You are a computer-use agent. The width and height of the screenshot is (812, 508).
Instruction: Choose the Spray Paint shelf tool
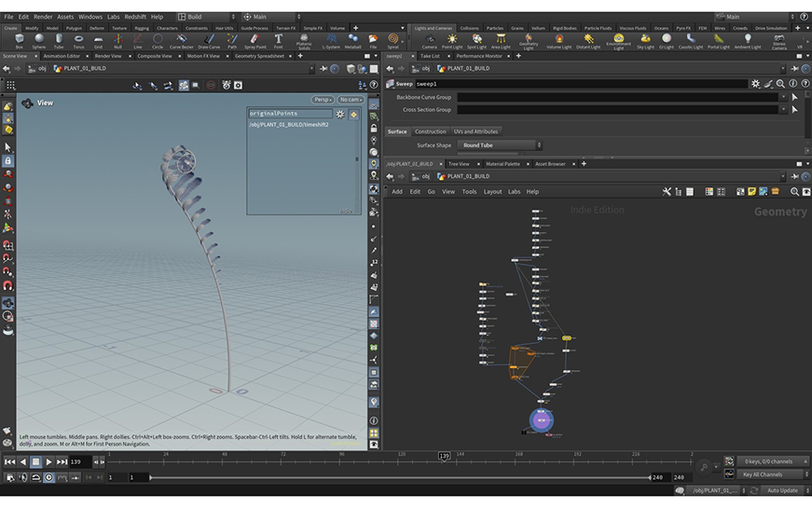point(255,40)
